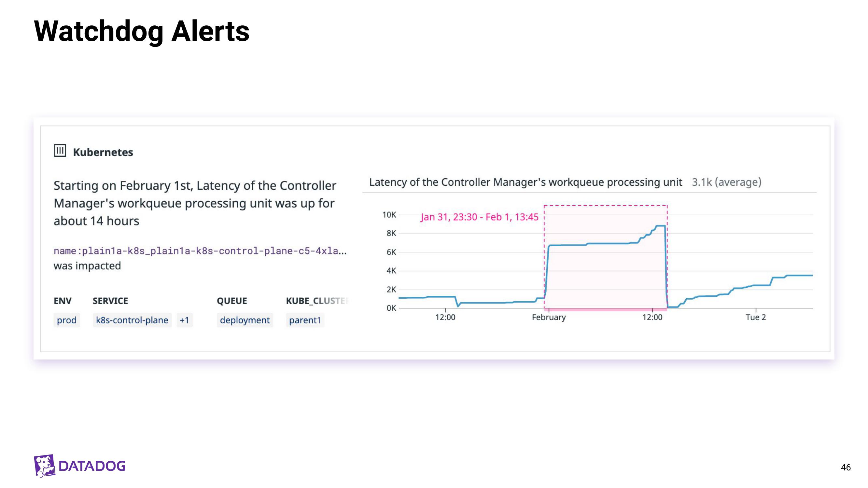The width and height of the screenshot is (868, 488).
Task: Click the QUEUE column header
Action: 232,301
